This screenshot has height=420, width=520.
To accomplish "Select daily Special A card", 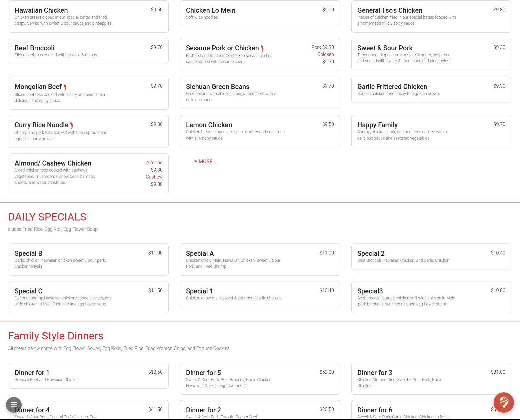I will pos(260,259).
